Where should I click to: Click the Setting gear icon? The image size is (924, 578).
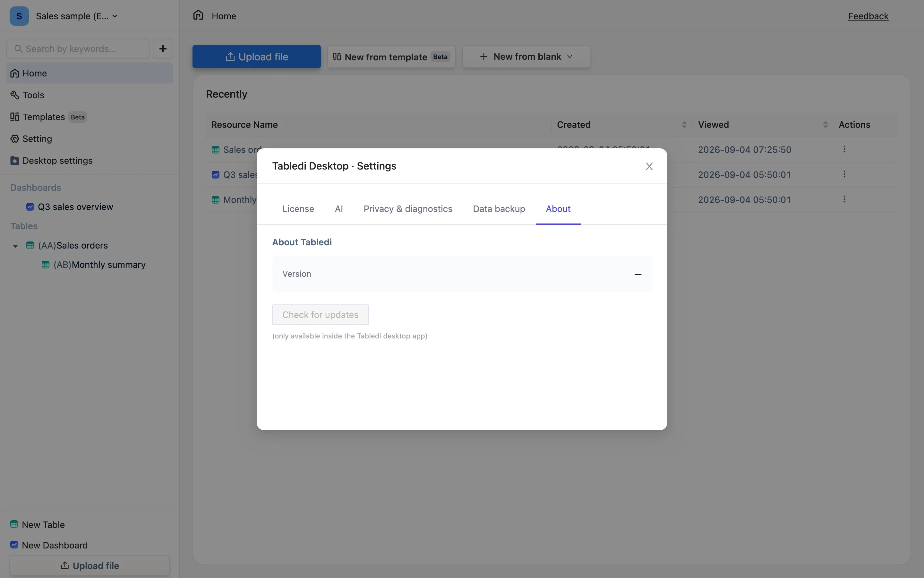pyautogui.click(x=14, y=139)
